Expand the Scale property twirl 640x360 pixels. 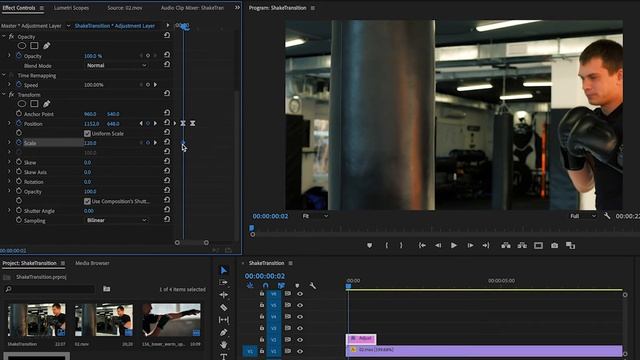[9, 142]
